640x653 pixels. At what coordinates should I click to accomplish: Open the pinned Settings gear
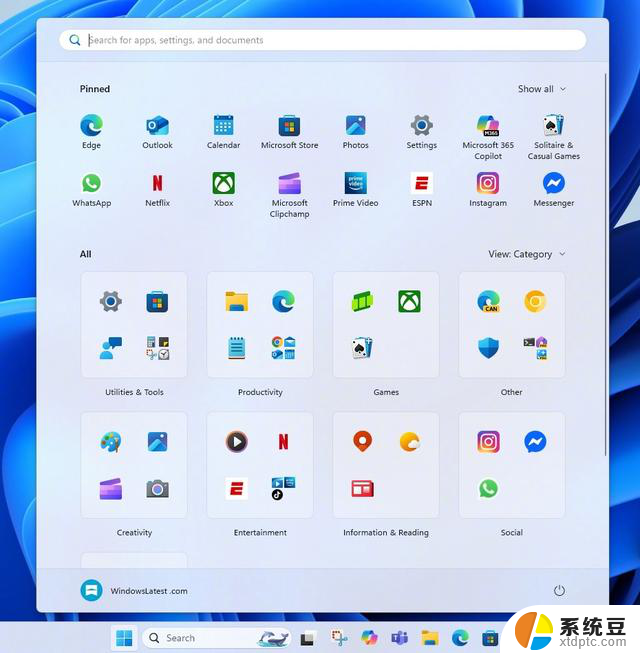(421, 125)
